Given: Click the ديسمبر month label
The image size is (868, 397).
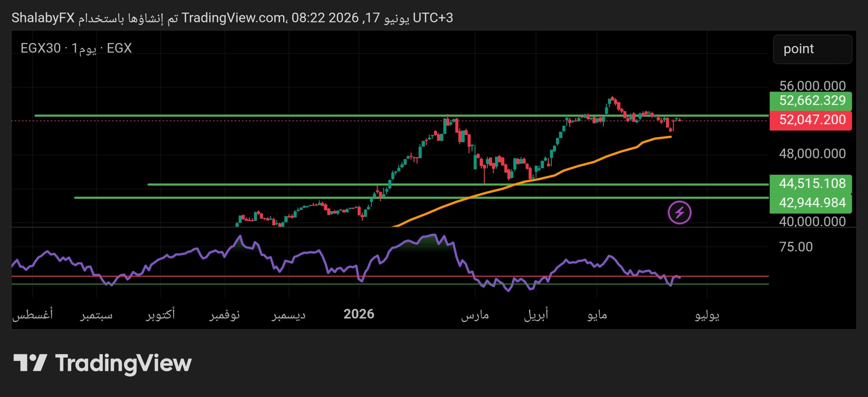Looking at the screenshot, I should pyautogui.click(x=289, y=315).
